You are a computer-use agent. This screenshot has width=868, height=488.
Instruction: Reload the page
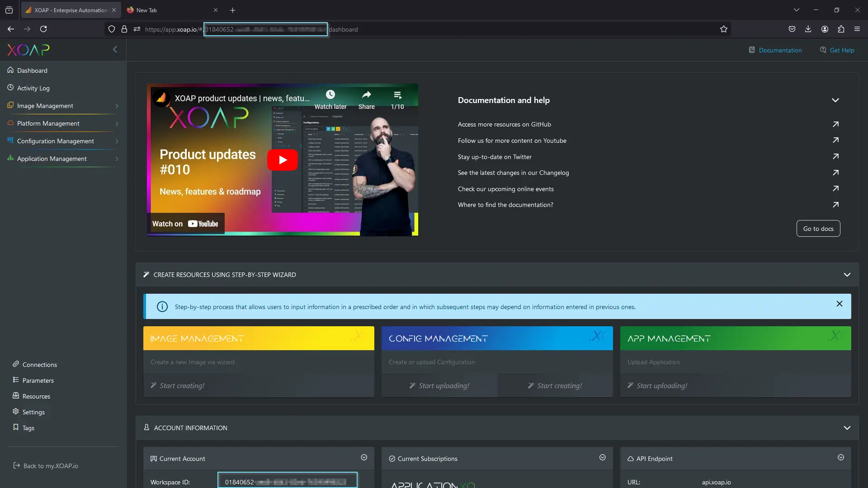43,29
